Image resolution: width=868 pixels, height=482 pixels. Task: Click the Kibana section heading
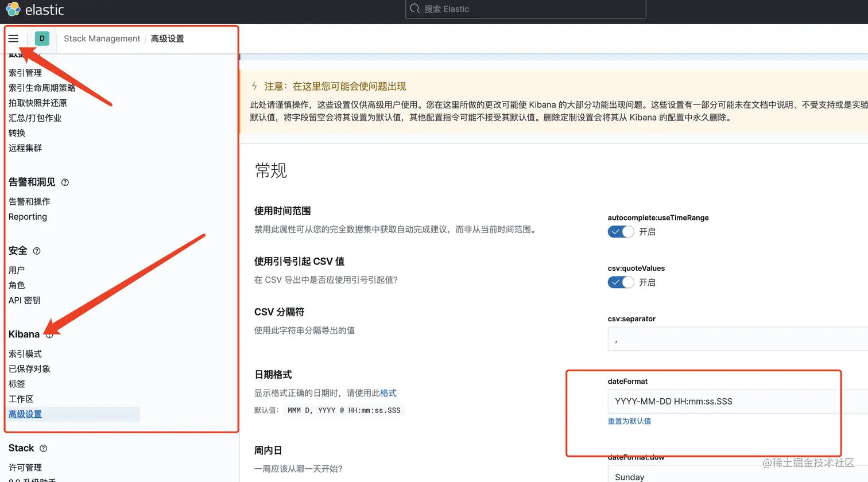(x=24, y=335)
